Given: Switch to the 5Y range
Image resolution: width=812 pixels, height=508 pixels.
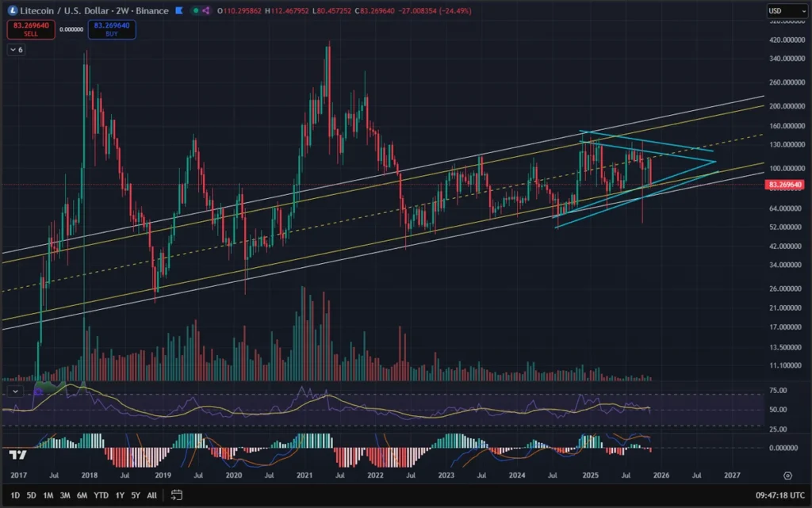Looking at the screenshot, I should pos(135,495).
